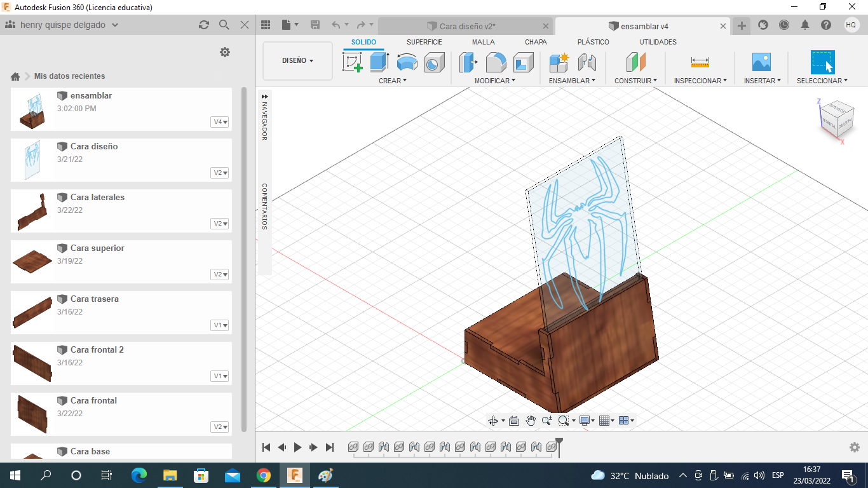
Task: Open the DISEÑO workspace dropdown
Action: coord(297,61)
